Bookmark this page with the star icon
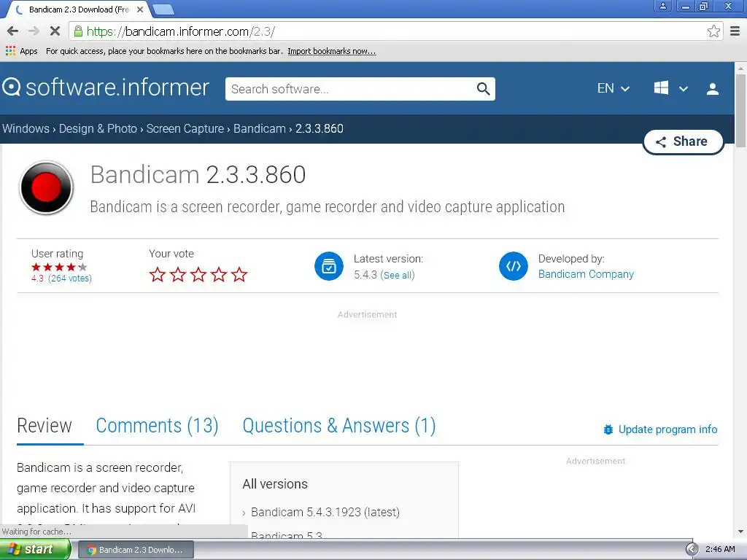Image resolution: width=747 pixels, height=560 pixels. coord(713,31)
